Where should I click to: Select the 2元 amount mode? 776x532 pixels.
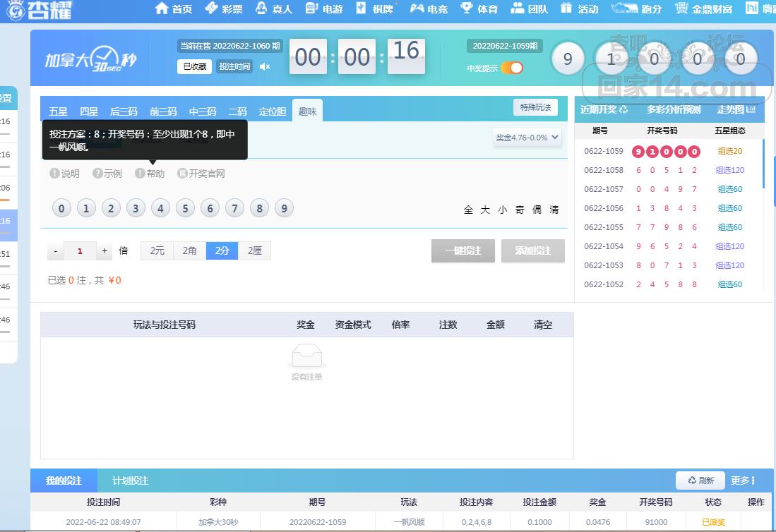tap(157, 250)
